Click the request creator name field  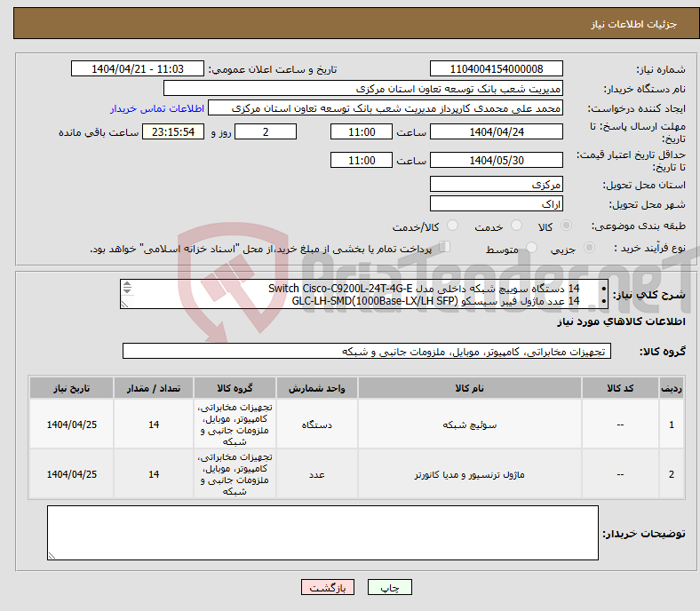pyautogui.click(x=386, y=108)
